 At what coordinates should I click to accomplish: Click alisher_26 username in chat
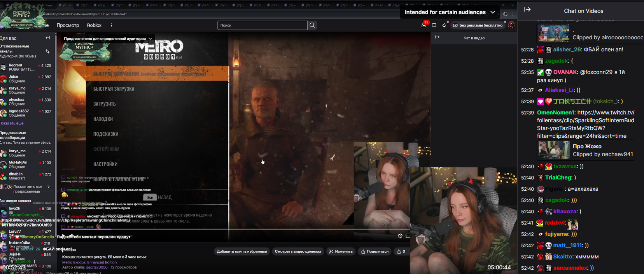click(x=567, y=49)
